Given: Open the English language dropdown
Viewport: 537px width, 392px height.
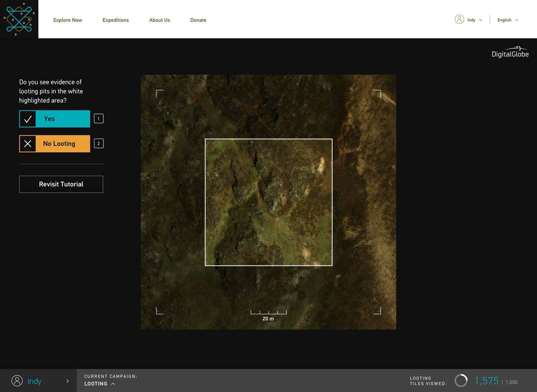Looking at the screenshot, I should (x=507, y=20).
